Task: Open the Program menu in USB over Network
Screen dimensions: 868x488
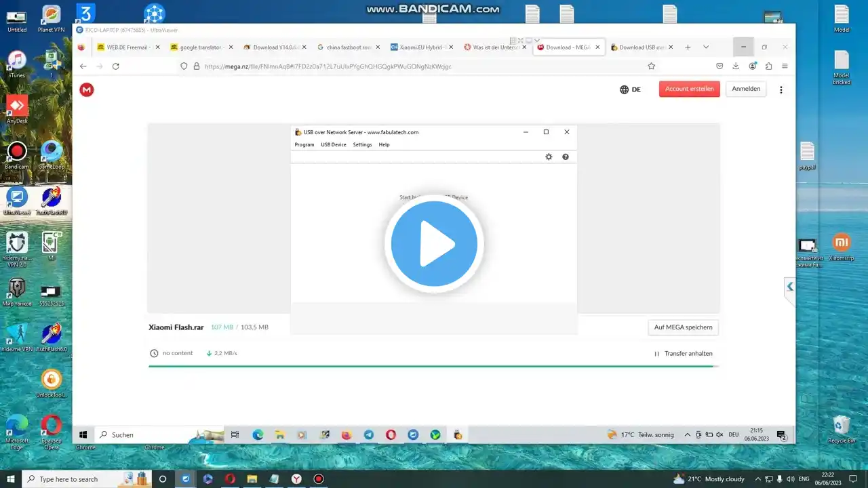Action: click(304, 144)
